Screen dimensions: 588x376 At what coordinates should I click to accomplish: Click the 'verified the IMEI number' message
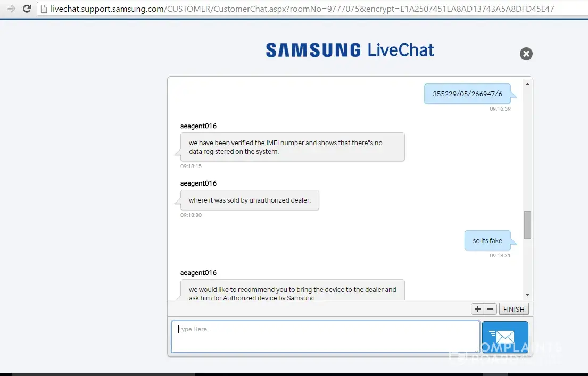[293, 147]
